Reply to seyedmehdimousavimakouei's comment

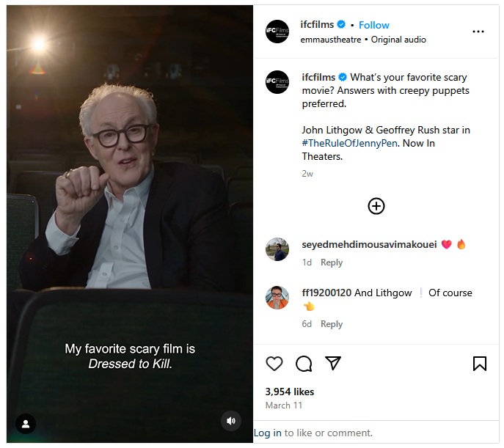tap(332, 262)
